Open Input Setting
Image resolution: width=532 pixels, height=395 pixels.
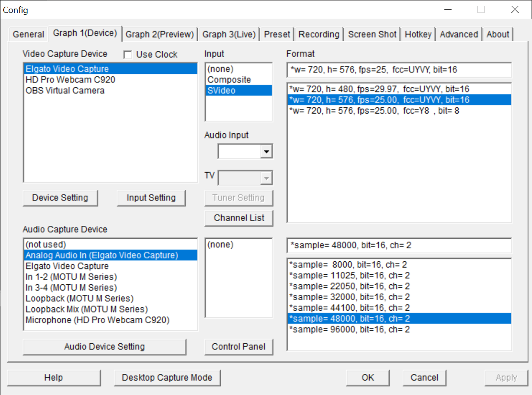(151, 197)
